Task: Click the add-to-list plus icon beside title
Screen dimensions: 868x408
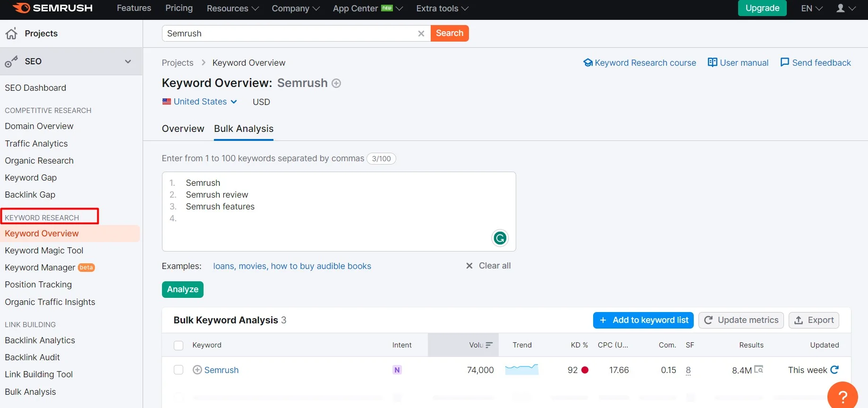Action: coord(336,84)
